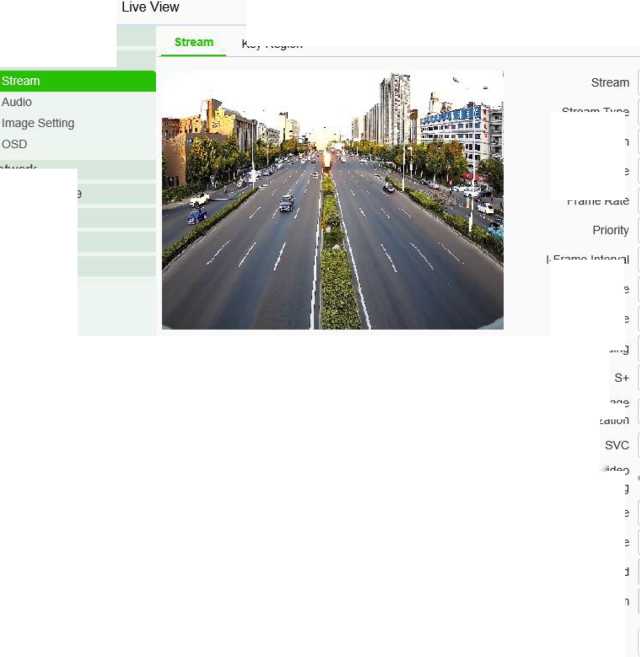Click the S+ setting label
This screenshot has height=657, width=640.
tap(621, 378)
